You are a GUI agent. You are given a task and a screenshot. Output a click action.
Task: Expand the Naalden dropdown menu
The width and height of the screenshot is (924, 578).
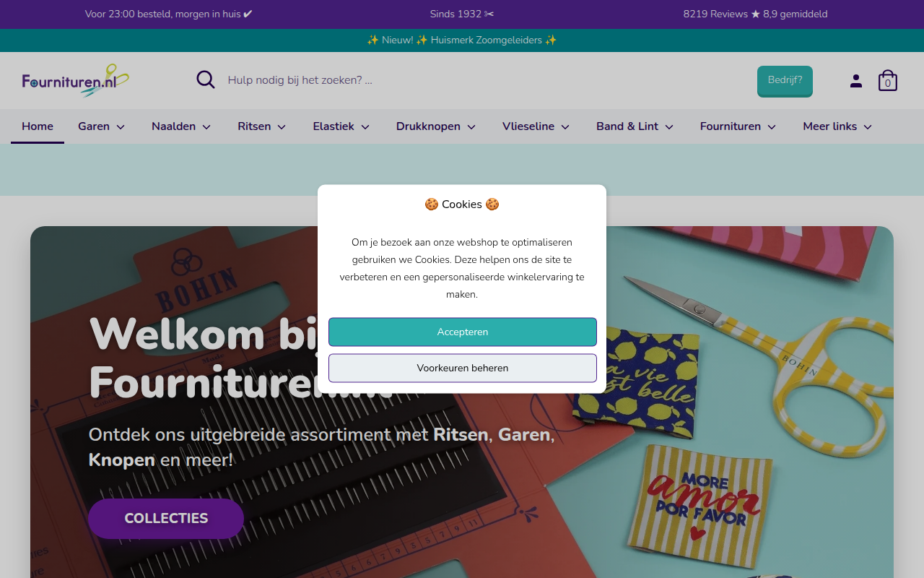tap(181, 126)
